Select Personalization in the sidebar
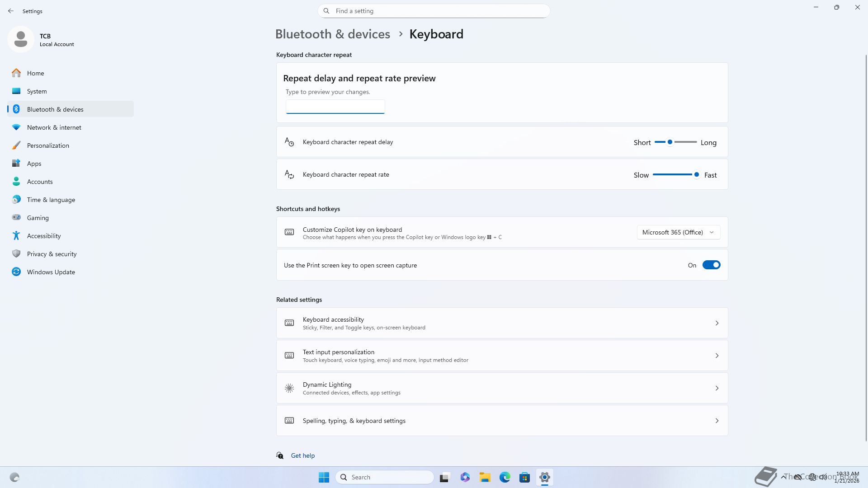 pos(48,145)
